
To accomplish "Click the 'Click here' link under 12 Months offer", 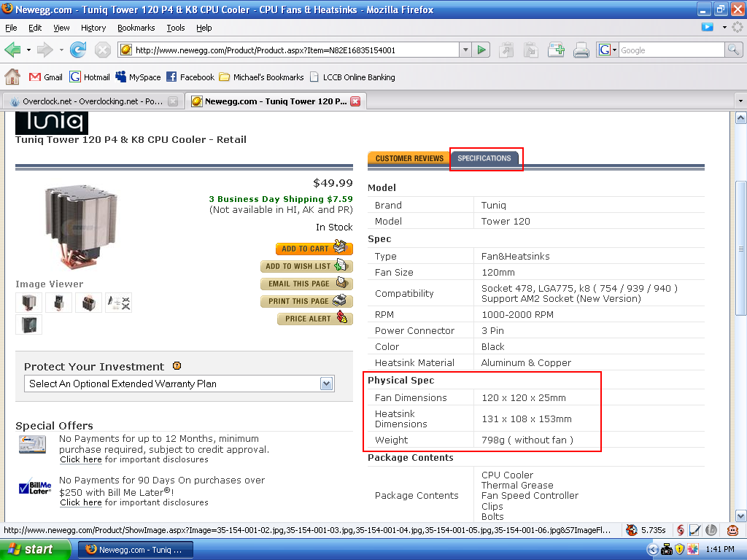I will (80, 459).
